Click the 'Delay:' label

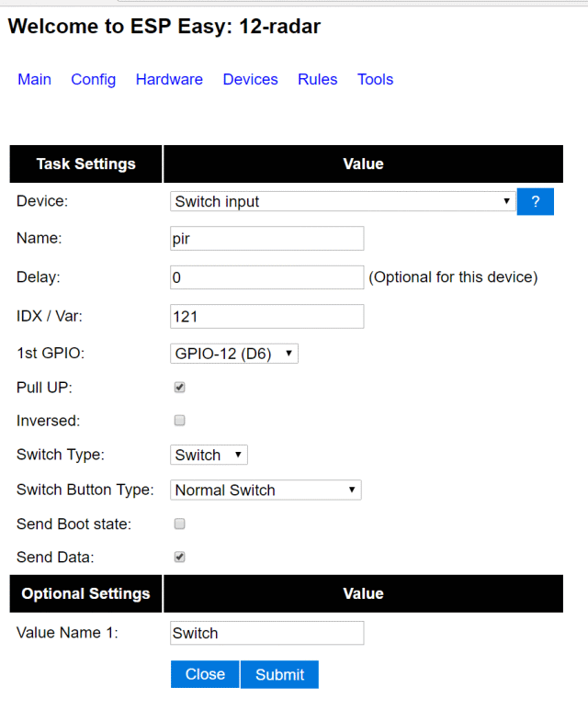click(38, 276)
